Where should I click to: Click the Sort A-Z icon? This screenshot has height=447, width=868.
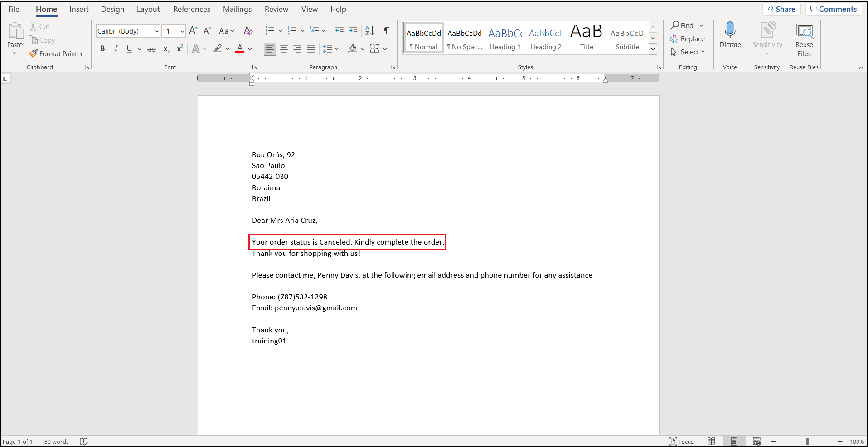(x=370, y=31)
